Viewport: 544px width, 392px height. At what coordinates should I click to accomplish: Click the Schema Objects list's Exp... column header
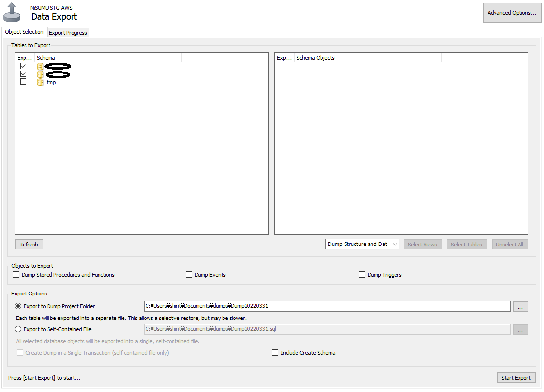[x=284, y=58]
